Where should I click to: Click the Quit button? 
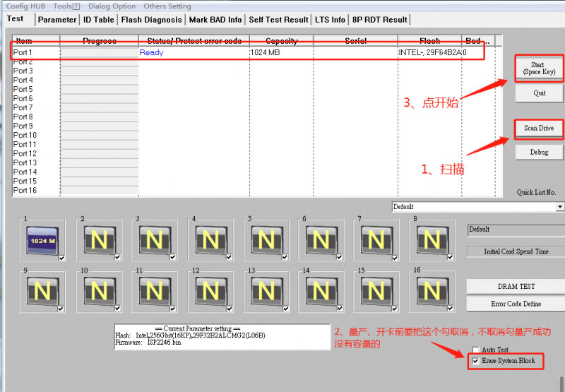click(539, 93)
